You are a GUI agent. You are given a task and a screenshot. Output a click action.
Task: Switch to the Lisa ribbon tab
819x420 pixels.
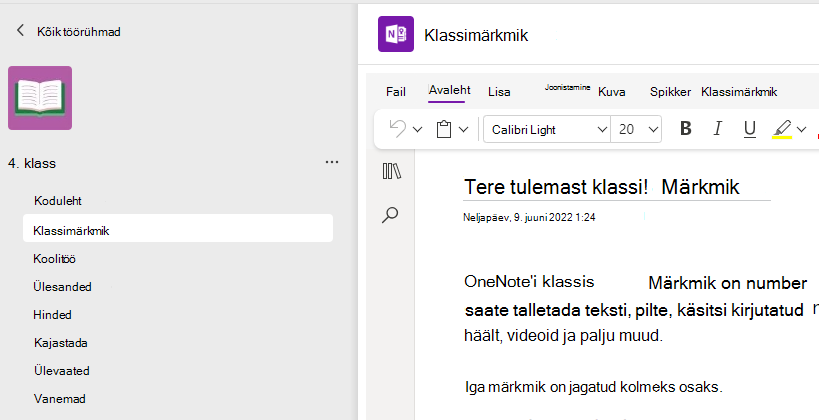point(499,91)
